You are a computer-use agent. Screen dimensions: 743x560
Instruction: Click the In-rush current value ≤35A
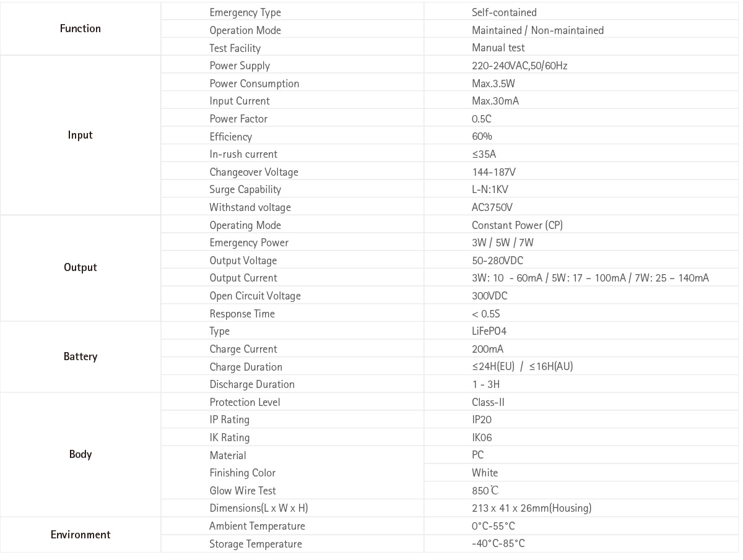pos(484,154)
